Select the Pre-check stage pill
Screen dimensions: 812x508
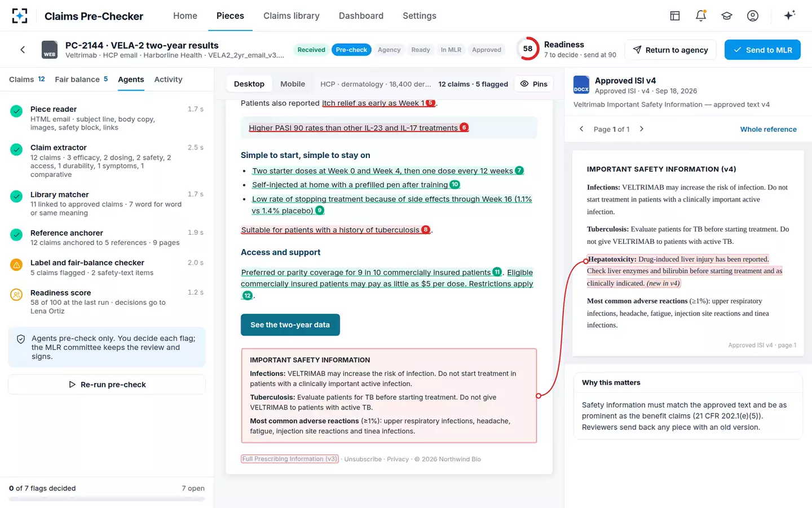coord(351,50)
